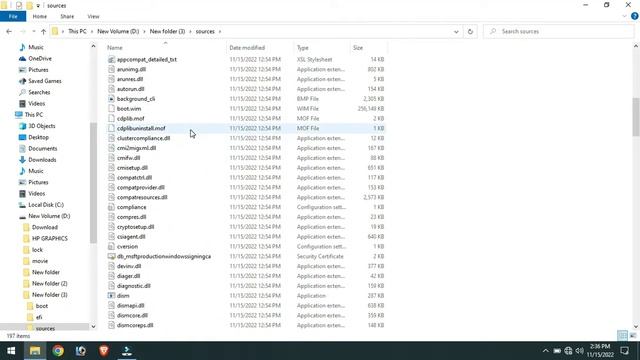Open Searches in navigation pane
The height and width of the screenshot is (360, 640).
pyautogui.click(x=39, y=92)
